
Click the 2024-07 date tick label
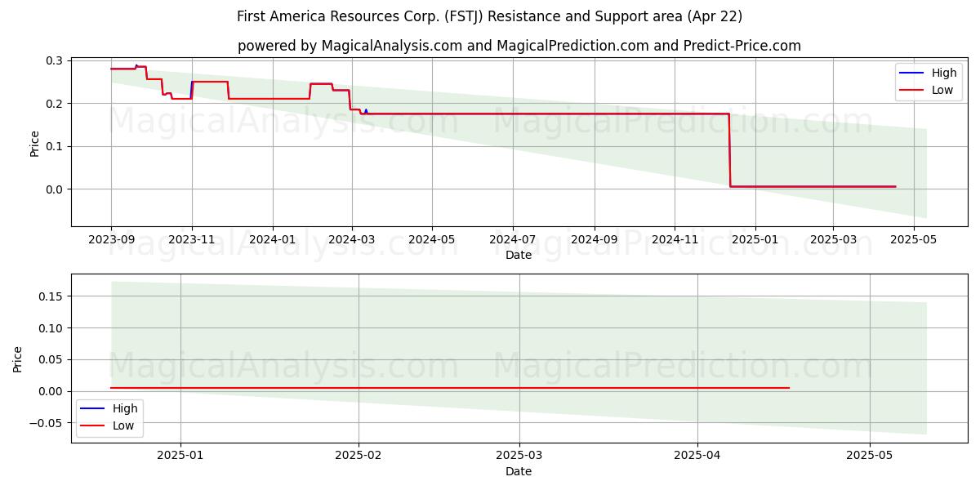point(512,239)
